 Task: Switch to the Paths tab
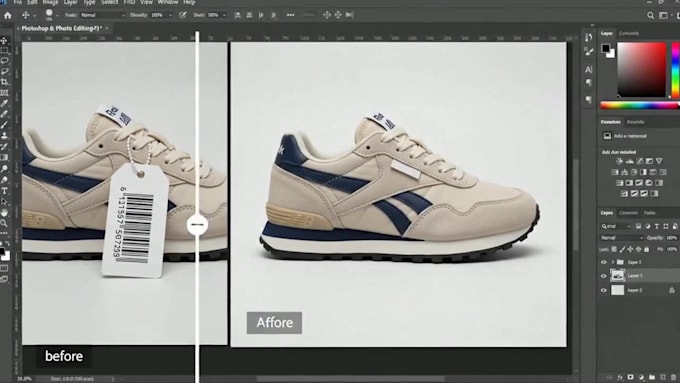[649, 213]
